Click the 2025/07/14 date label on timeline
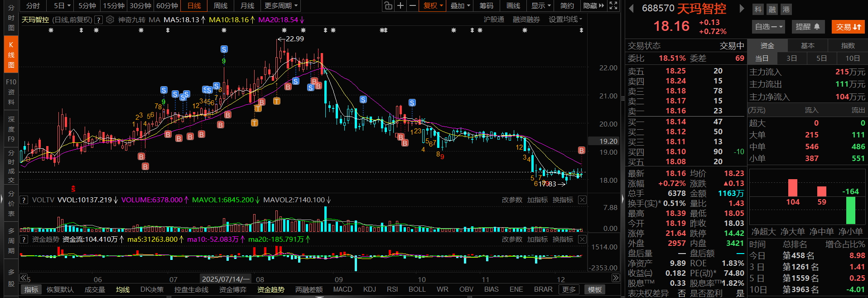The image size is (868, 298). pyautogui.click(x=226, y=279)
